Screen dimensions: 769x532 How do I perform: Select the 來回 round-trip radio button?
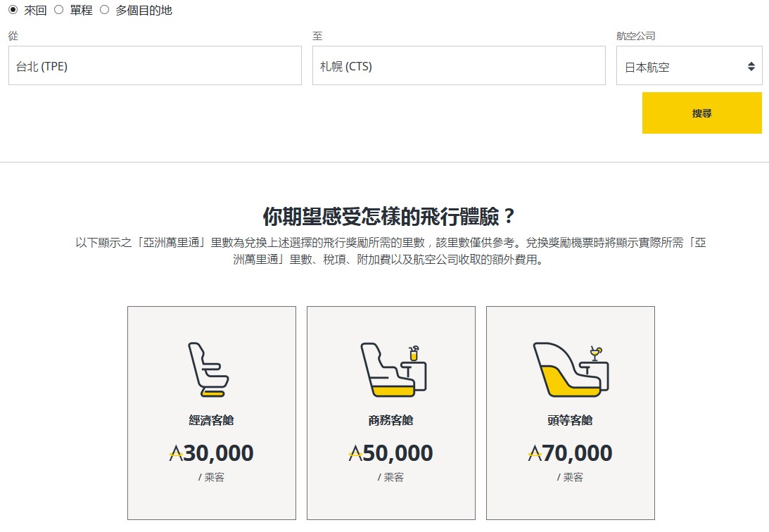(13, 10)
